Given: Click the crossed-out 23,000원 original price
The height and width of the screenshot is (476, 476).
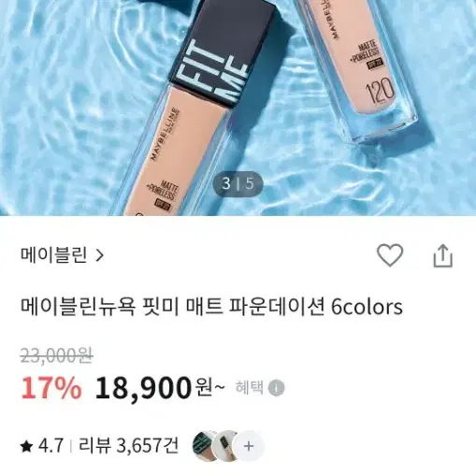Looking at the screenshot, I should 57,355.
